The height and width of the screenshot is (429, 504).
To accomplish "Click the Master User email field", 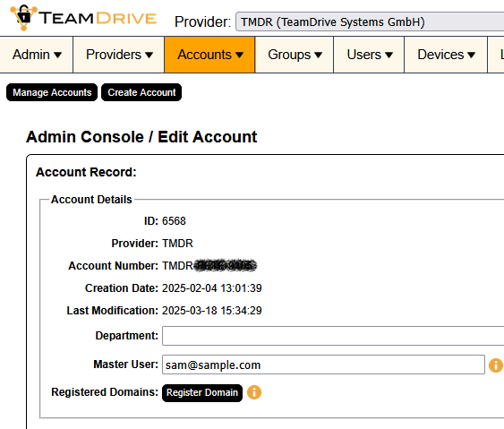I will point(323,365).
